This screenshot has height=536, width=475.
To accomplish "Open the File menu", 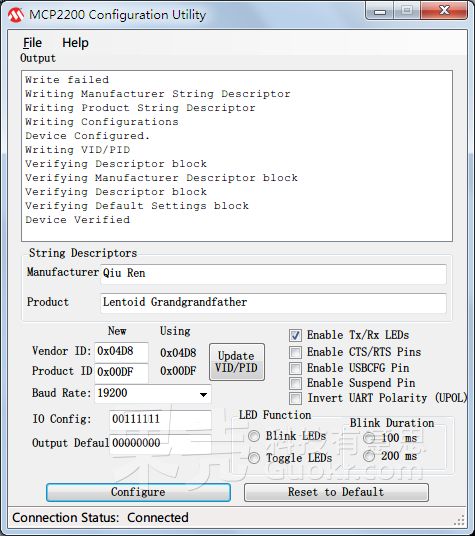I will pyautogui.click(x=32, y=43).
